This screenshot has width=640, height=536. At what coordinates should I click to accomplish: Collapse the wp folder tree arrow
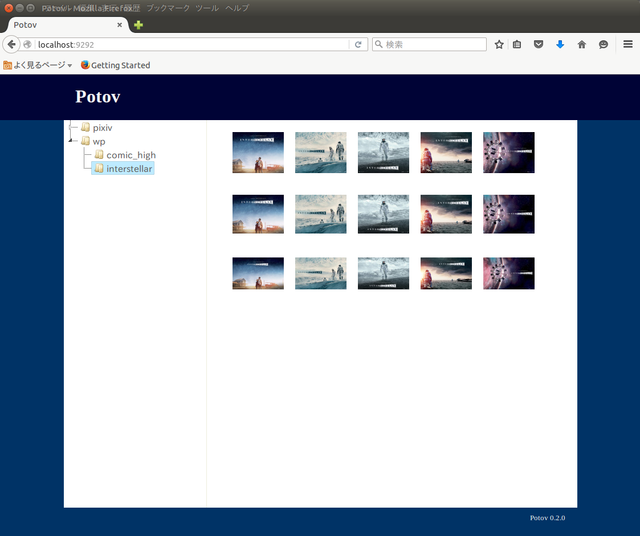click(70, 141)
